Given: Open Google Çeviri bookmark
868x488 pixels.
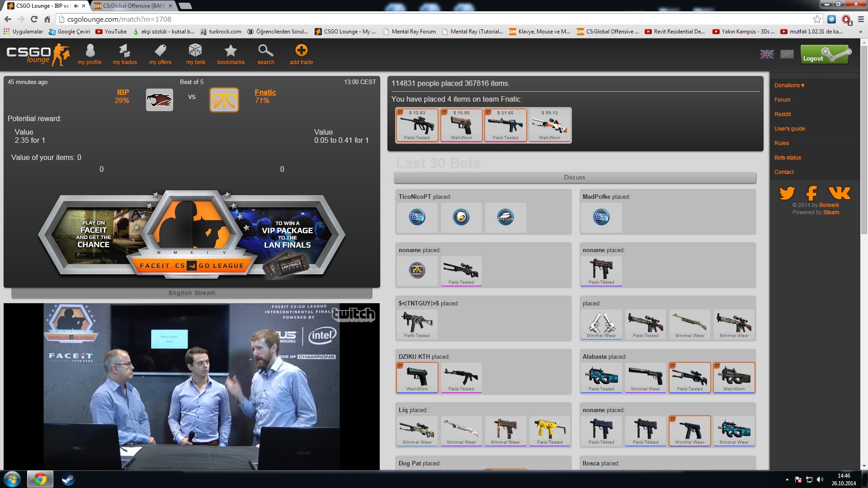Looking at the screenshot, I should (69, 32).
